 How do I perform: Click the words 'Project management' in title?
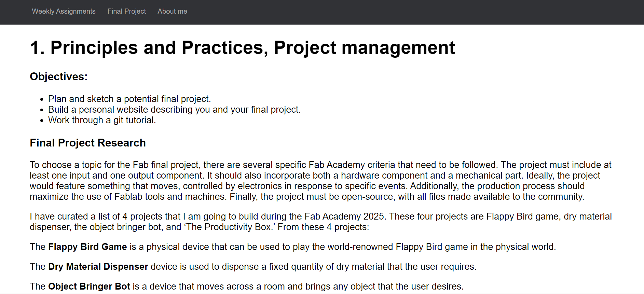364,47
